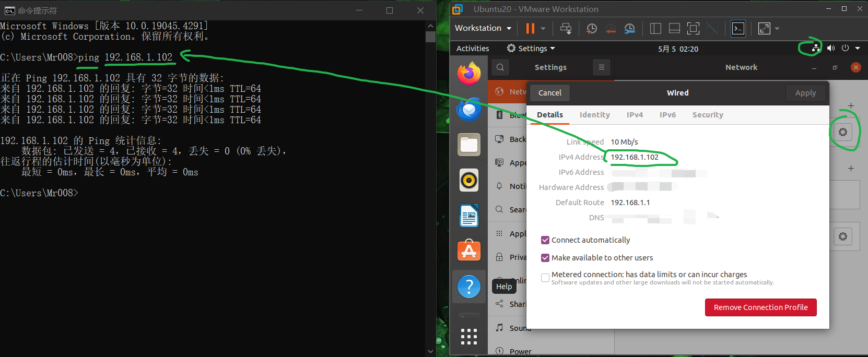Click Remove Connection Profile
Screen dimensions: 868x357
tap(761, 307)
